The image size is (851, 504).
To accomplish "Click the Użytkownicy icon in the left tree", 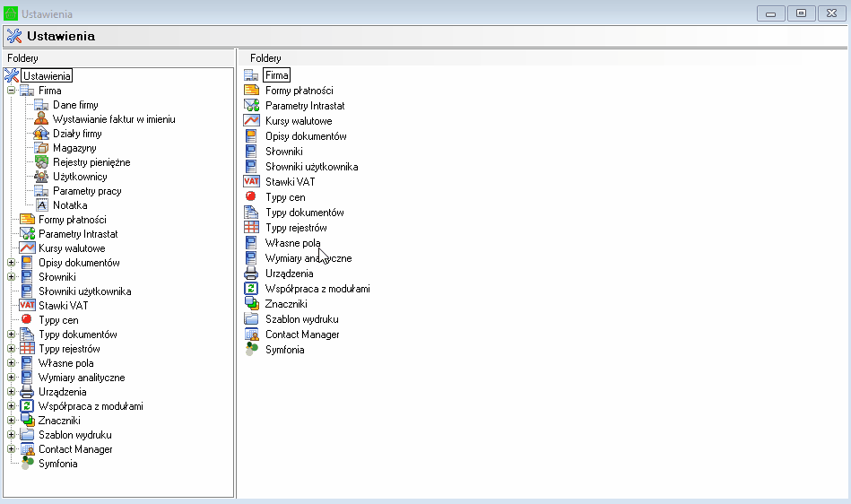I will point(40,177).
